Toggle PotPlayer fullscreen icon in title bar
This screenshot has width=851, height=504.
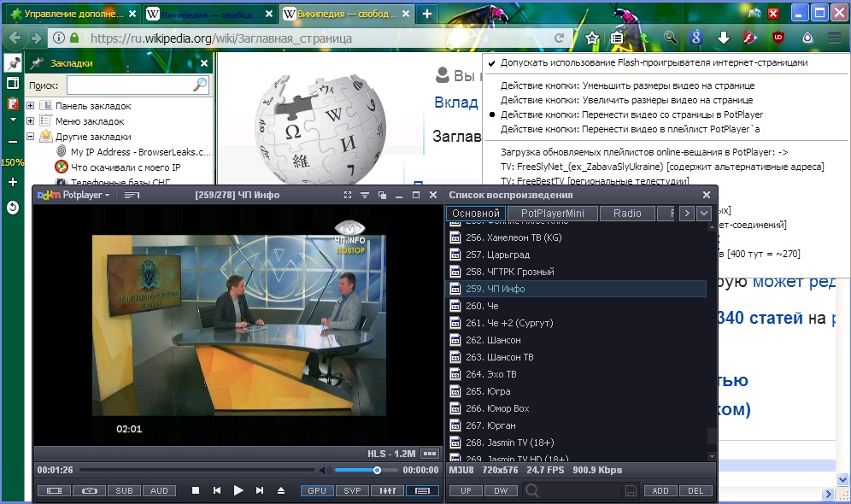click(x=348, y=196)
